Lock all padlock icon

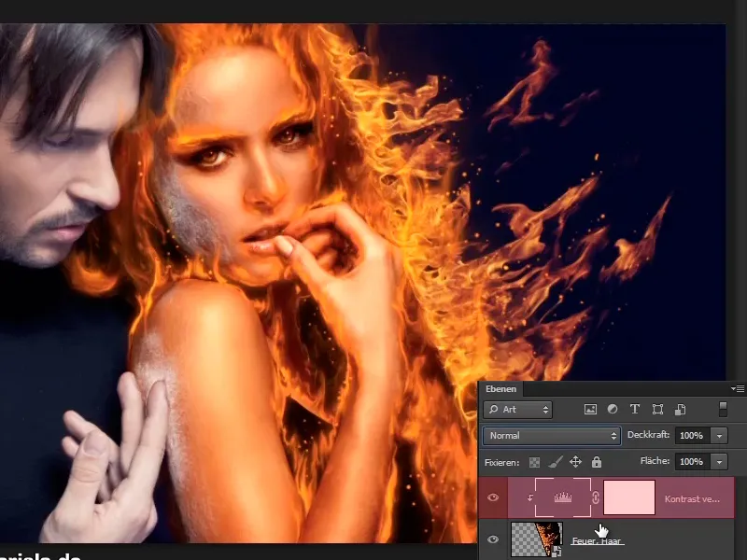(x=597, y=462)
